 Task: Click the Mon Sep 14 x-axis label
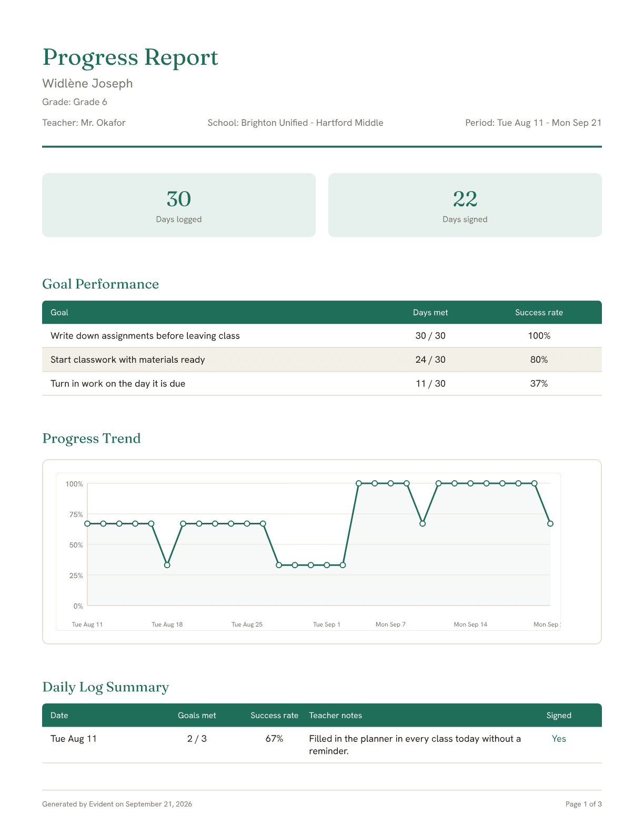pos(470,624)
